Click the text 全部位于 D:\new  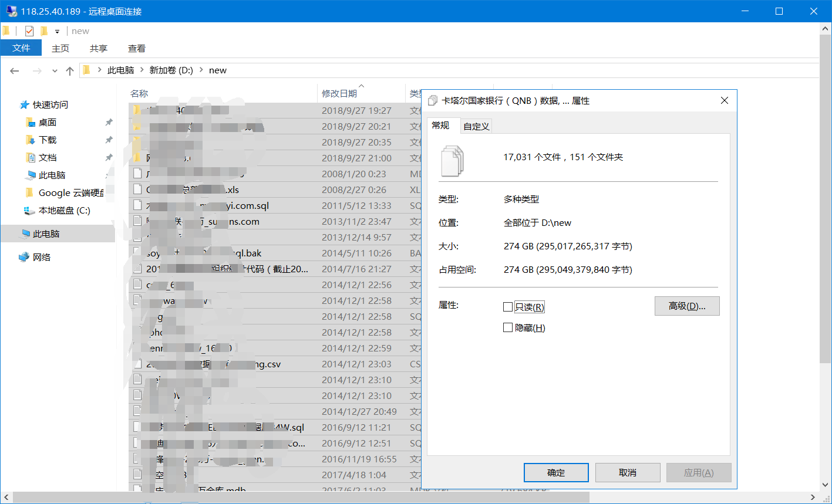pyautogui.click(x=537, y=223)
